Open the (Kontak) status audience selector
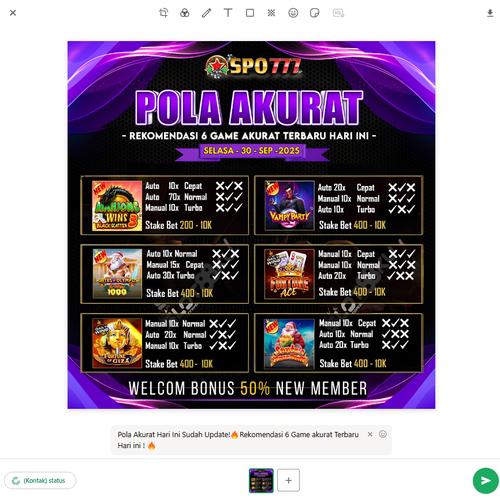 tap(40, 480)
